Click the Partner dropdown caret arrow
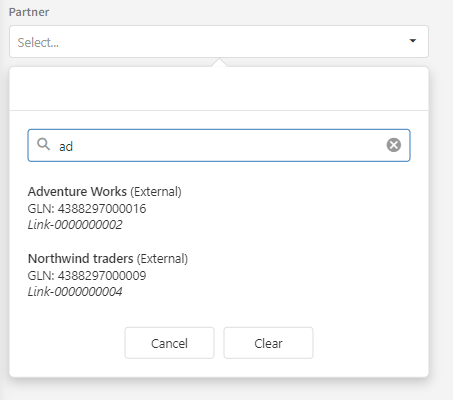This screenshot has width=453, height=400. click(x=413, y=41)
